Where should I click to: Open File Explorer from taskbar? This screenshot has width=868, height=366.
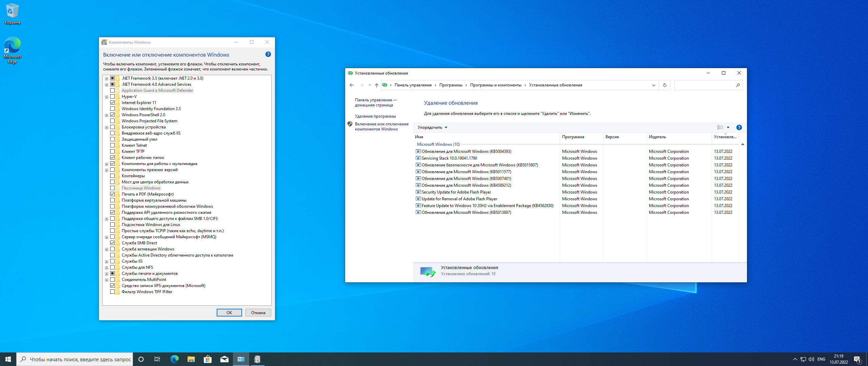coord(191,359)
